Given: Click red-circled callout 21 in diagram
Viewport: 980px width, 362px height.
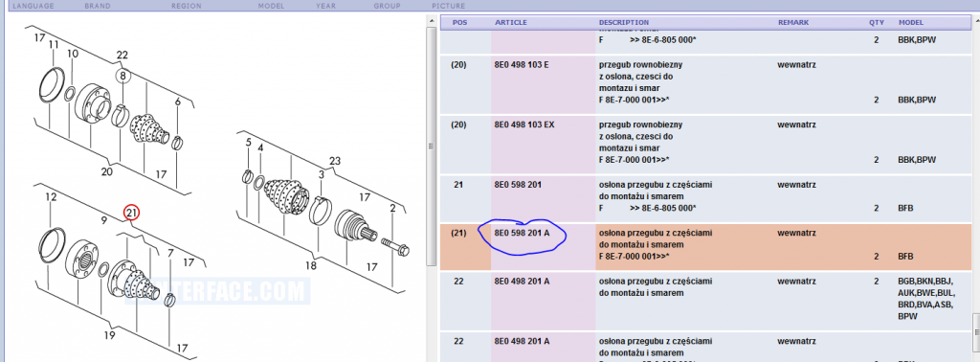Looking at the screenshot, I should click(x=130, y=213).
